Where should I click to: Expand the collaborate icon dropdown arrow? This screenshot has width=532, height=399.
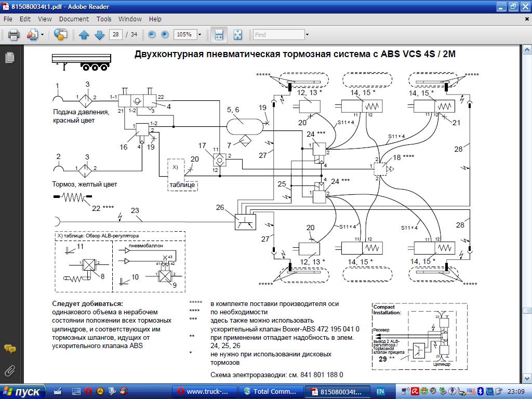(x=43, y=35)
